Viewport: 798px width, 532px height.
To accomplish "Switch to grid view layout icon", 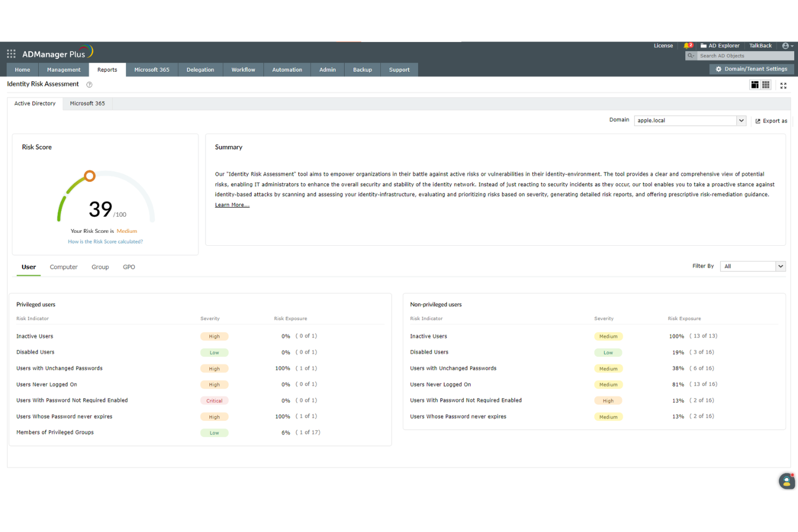I will tap(766, 85).
